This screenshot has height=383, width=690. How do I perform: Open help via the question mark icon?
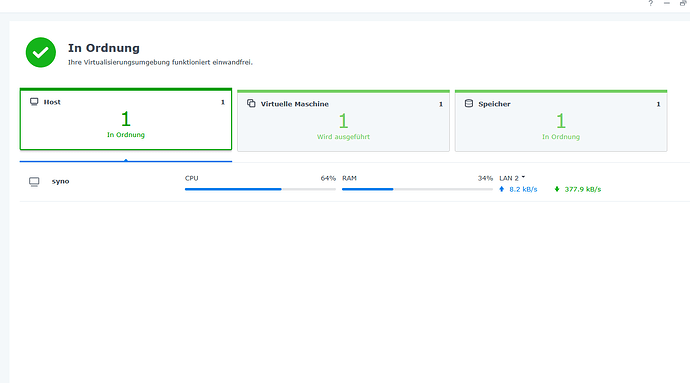click(x=650, y=4)
